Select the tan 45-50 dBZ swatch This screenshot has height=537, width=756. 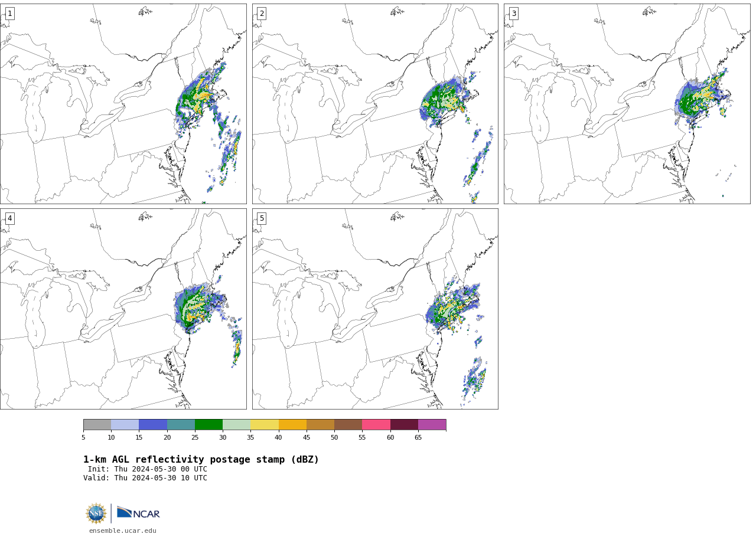320,425
